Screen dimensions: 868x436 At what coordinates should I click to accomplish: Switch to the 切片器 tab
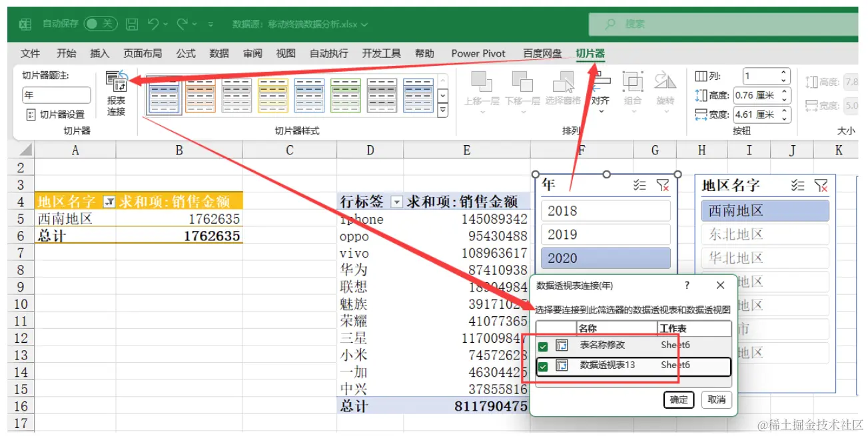click(x=590, y=53)
